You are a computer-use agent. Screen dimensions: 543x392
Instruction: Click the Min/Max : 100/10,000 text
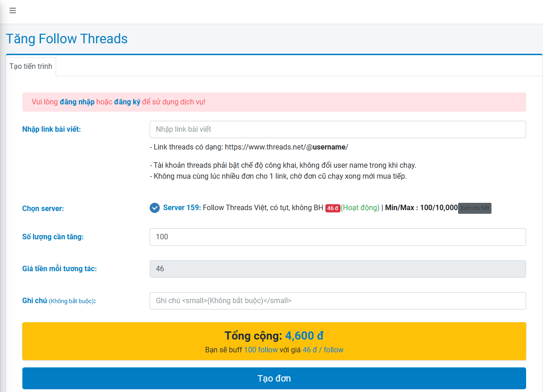click(x=421, y=208)
